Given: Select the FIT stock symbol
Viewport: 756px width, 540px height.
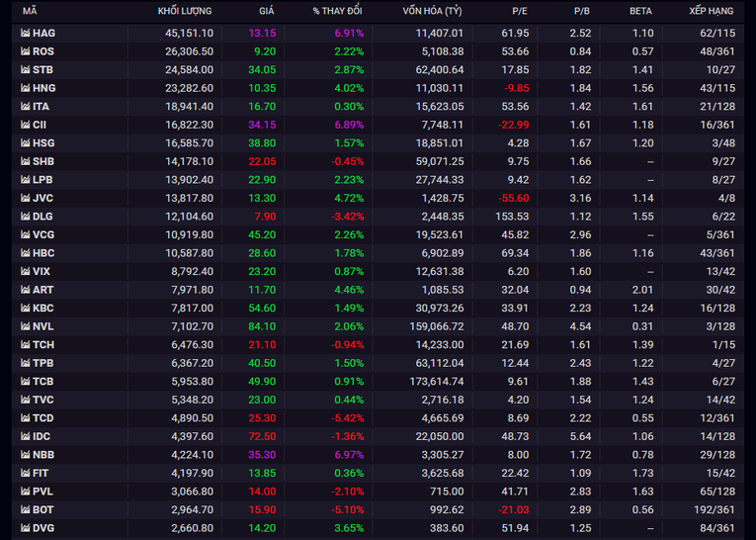Looking at the screenshot, I should [x=42, y=473].
